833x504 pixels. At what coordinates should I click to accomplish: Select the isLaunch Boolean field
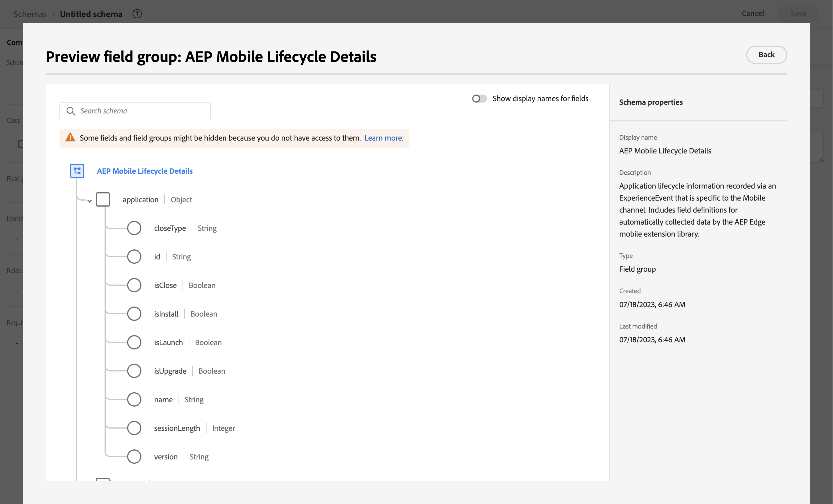168,342
